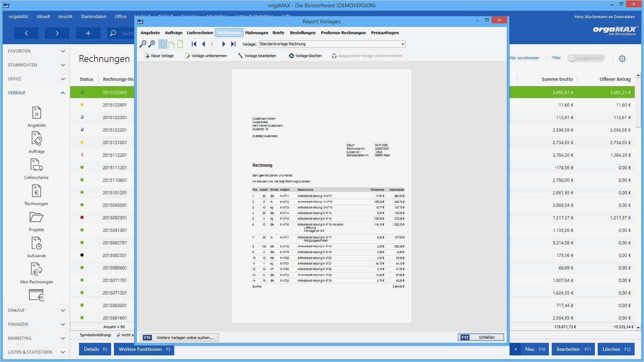Image resolution: width=644 pixels, height=362 pixels.
Task: Open the Ansicht menu
Action: point(65,16)
